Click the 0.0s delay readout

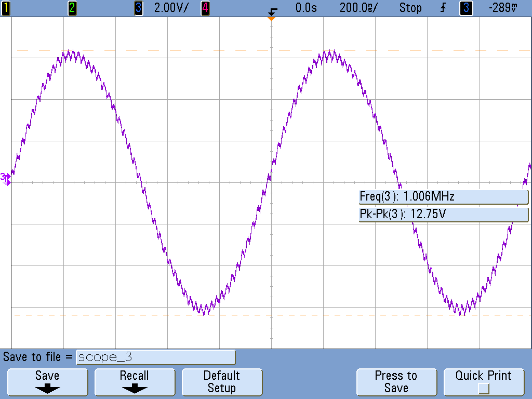[306, 8]
